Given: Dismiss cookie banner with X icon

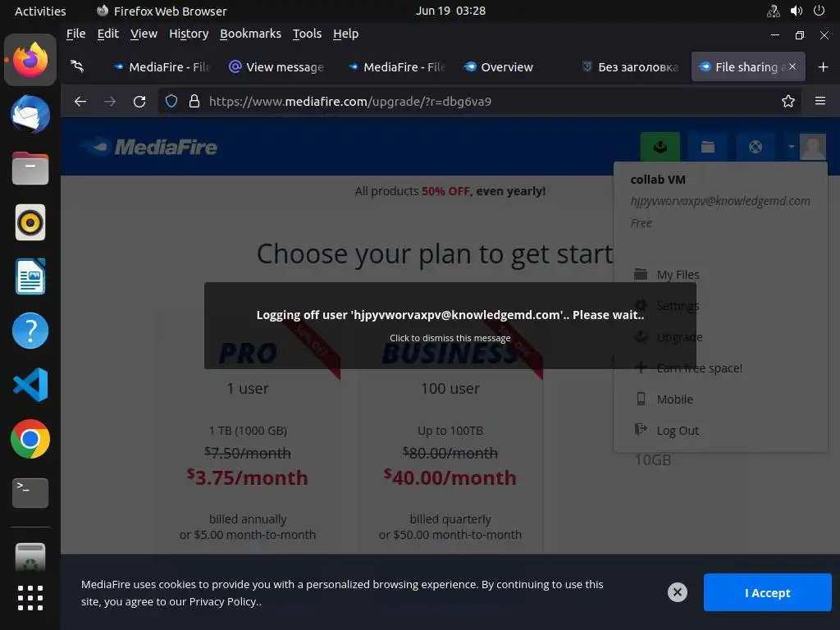Looking at the screenshot, I should pos(677,592).
